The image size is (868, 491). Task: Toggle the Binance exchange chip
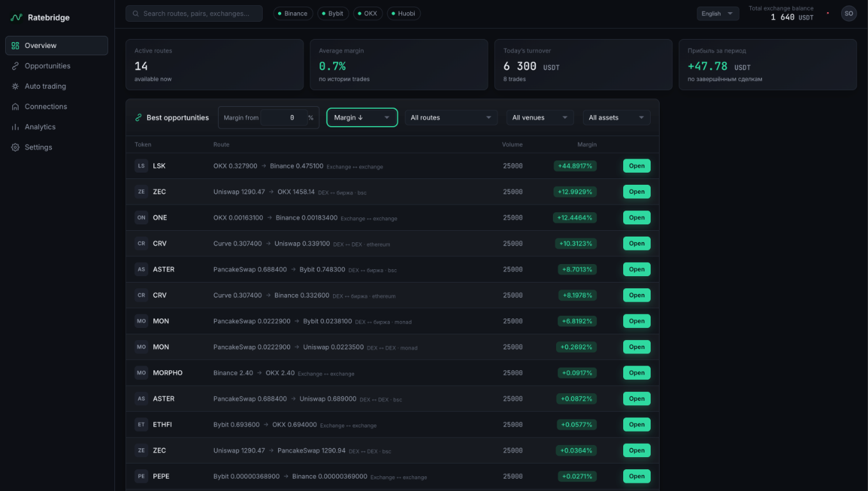pos(293,13)
